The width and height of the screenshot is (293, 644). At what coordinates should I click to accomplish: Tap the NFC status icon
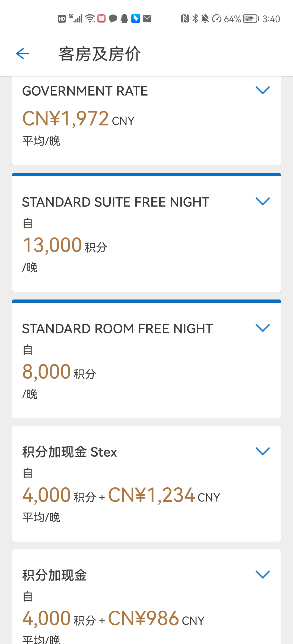click(185, 19)
